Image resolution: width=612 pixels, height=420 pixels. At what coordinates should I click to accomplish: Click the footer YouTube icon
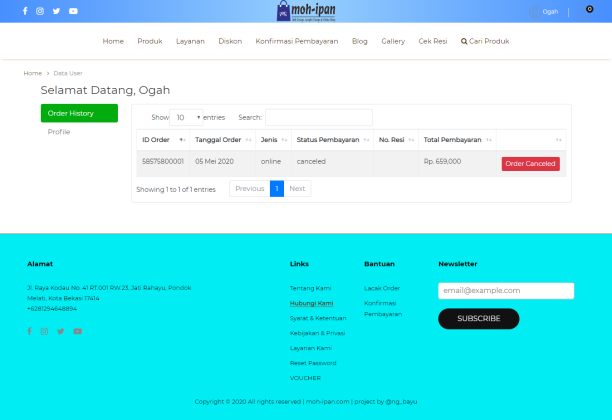pyautogui.click(x=77, y=331)
